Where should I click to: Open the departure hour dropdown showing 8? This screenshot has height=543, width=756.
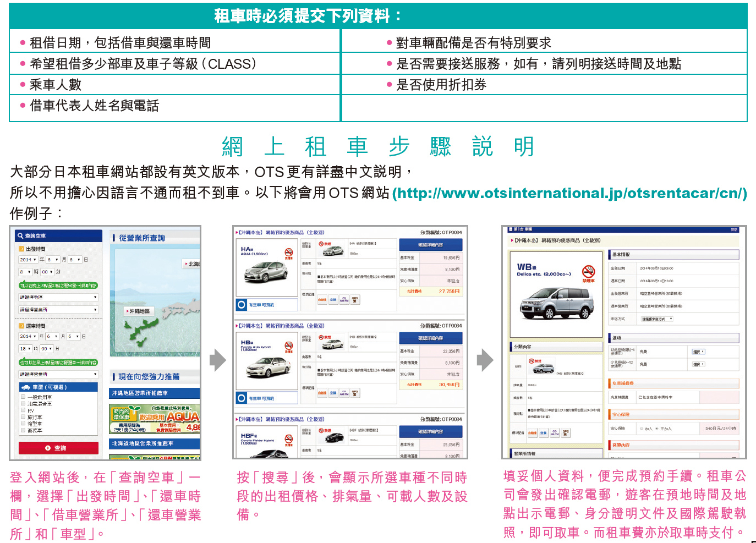click(25, 272)
